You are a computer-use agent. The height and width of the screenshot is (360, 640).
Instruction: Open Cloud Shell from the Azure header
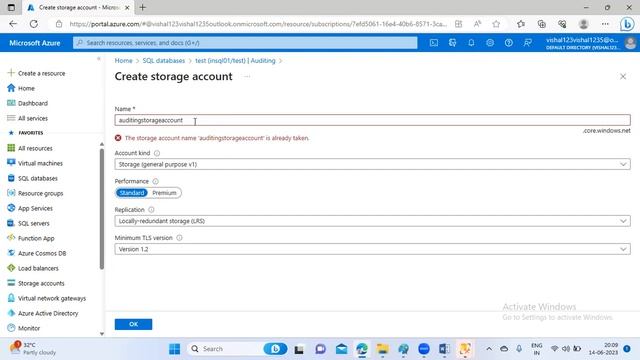(x=433, y=42)
